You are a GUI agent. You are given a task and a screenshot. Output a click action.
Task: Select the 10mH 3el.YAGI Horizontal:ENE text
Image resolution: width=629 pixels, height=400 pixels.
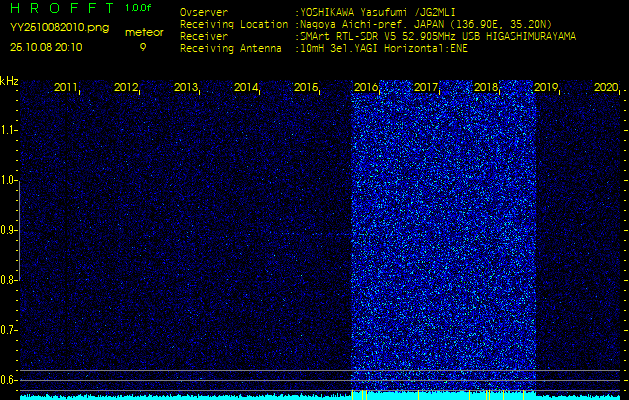click(x=383, y=49)
